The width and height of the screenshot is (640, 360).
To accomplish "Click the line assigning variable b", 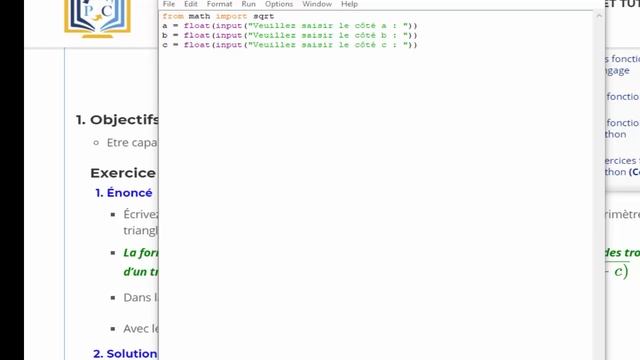I will pyautogui.click(x=290, y=36).
